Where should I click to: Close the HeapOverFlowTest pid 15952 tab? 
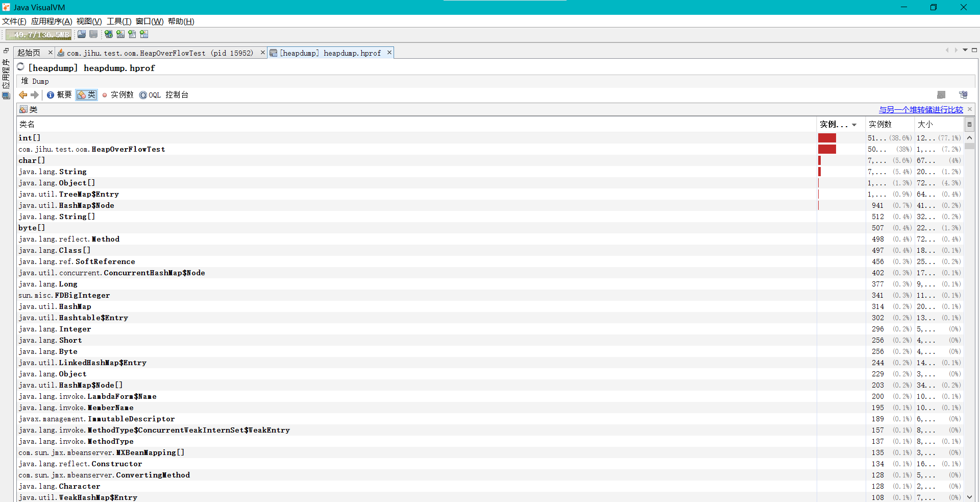pyautogui.click(x=263, y=53)
